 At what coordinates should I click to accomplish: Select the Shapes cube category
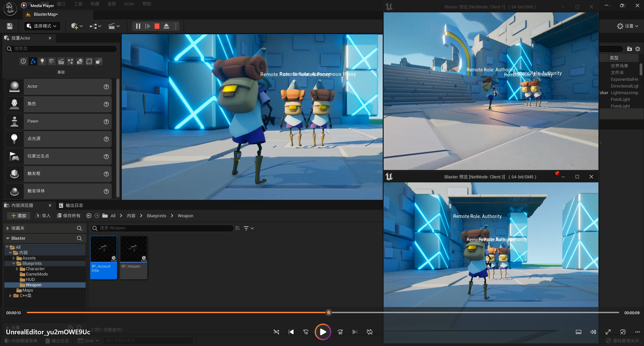(x=52, y=61)
